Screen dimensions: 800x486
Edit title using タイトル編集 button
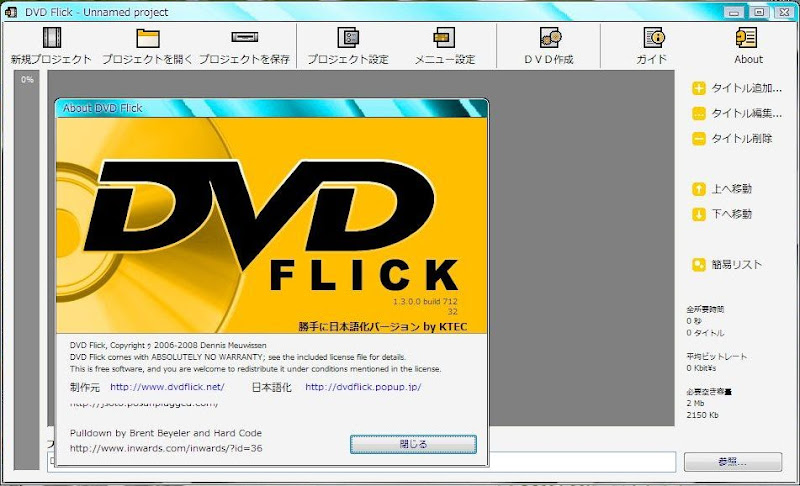[x=736, y=113]
